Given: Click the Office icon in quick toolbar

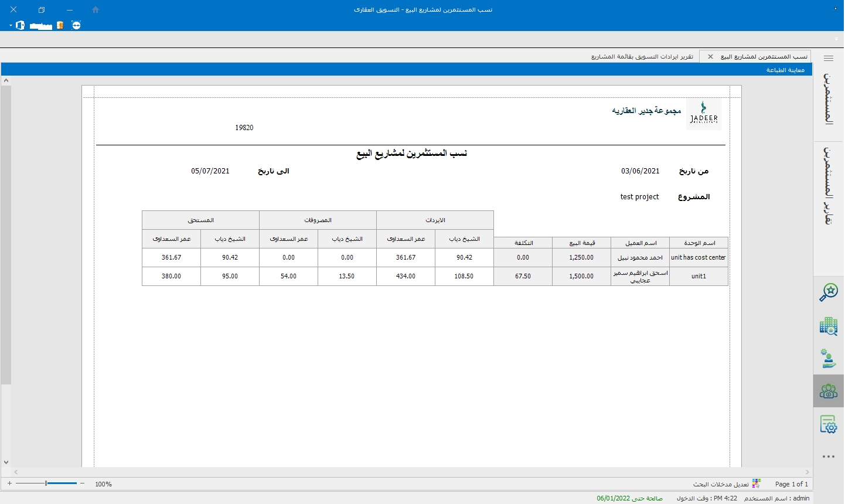Looking at the screenshot, I should click(21, 25).
